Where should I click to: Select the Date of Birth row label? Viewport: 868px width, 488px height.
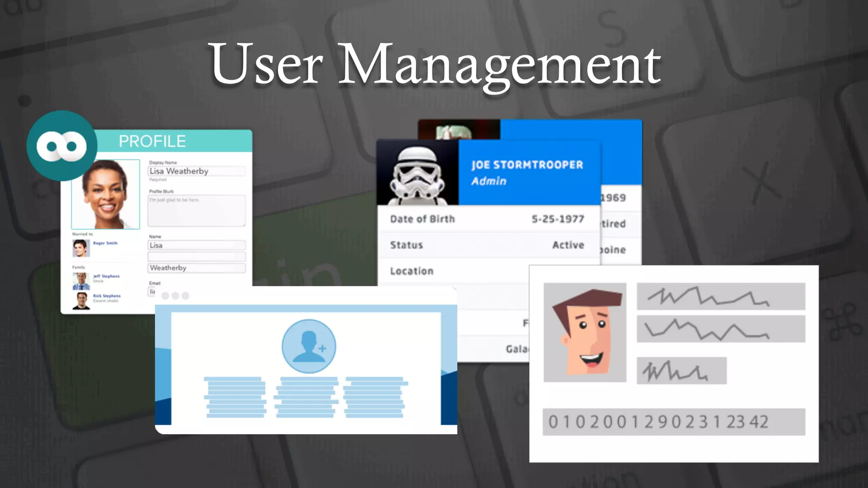(x=423, y=219)
